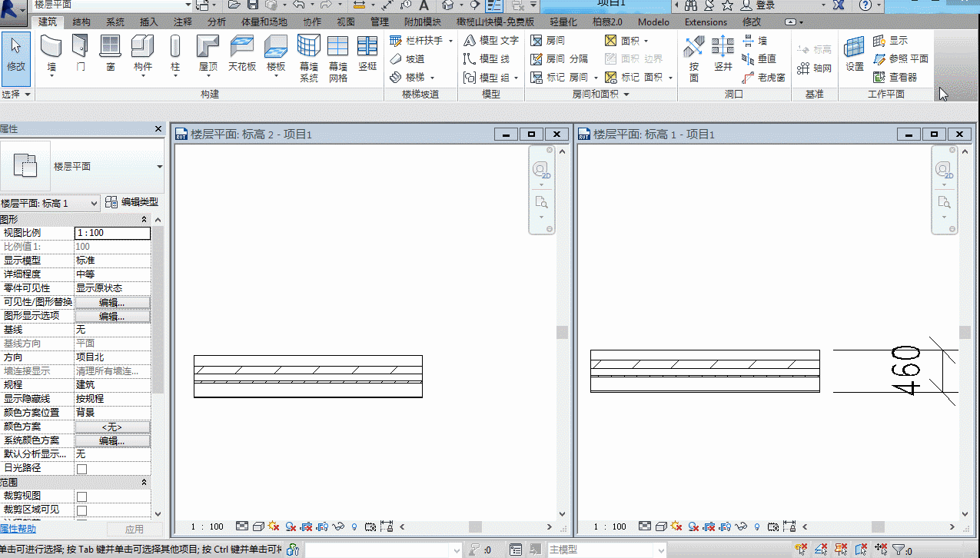Switch to the 注释 ribbon tab
Screen dimensions: 980x558
click(183, 22)
